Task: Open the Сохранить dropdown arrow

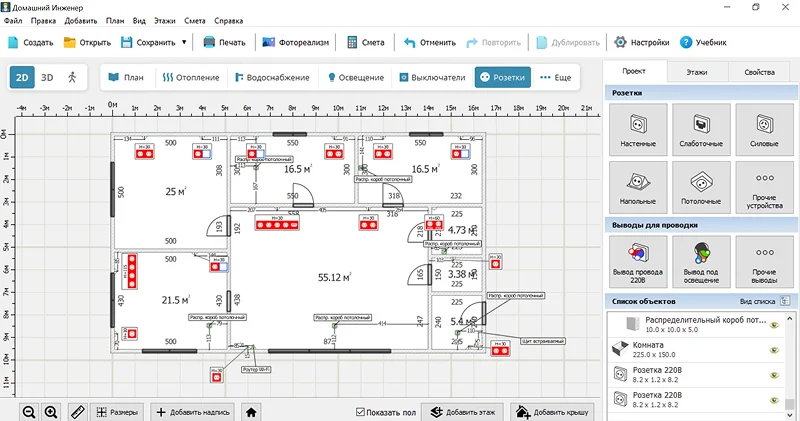Action: pos(184,43)
